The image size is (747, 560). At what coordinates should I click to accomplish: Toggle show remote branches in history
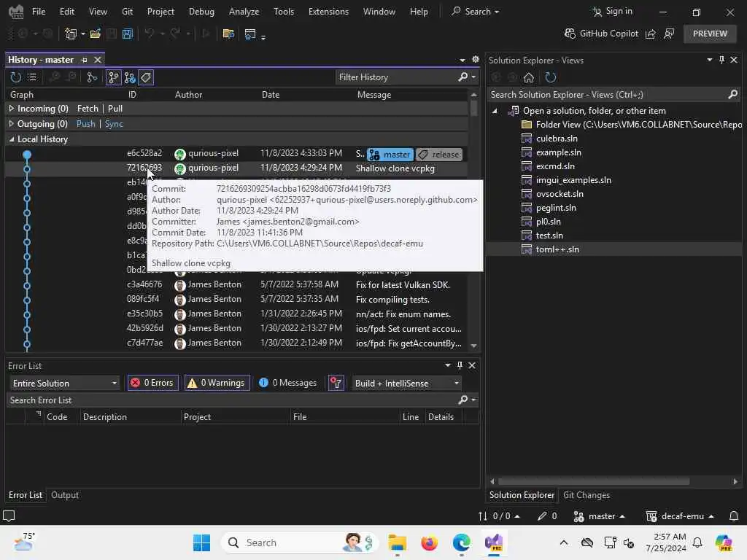(130, 77)
